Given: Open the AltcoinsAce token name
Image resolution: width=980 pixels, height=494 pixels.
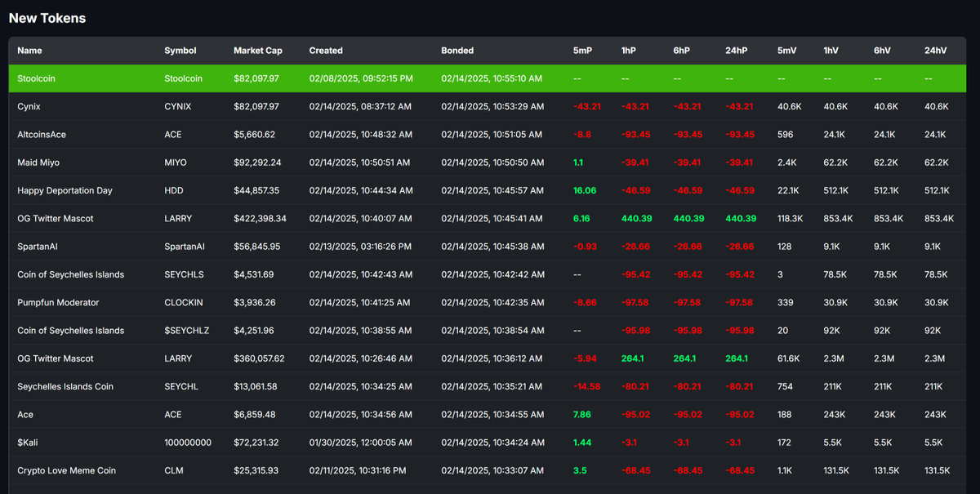Looking at the screenshot, I should click(x=42, y=135).
